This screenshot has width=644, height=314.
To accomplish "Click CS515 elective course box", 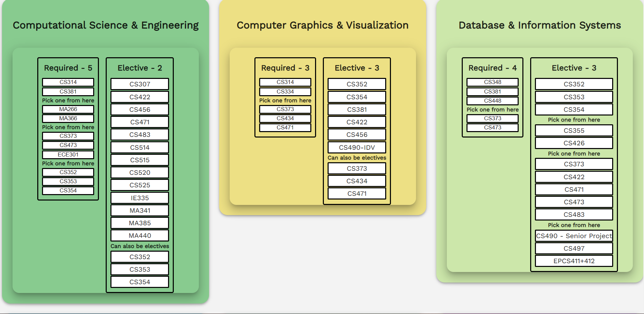I will point(140,160).
